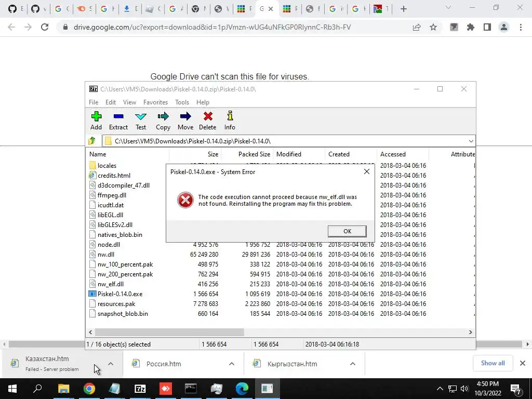The image size is (532, 399).
Task: Open the Help menu
Action: pyautogui.click(x=203, y=102)
